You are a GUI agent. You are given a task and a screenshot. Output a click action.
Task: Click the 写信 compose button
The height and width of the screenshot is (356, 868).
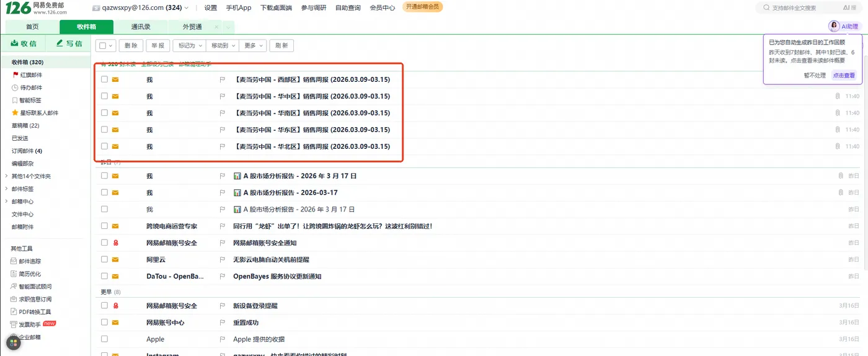pyautogui.click(x=69, y=43)
